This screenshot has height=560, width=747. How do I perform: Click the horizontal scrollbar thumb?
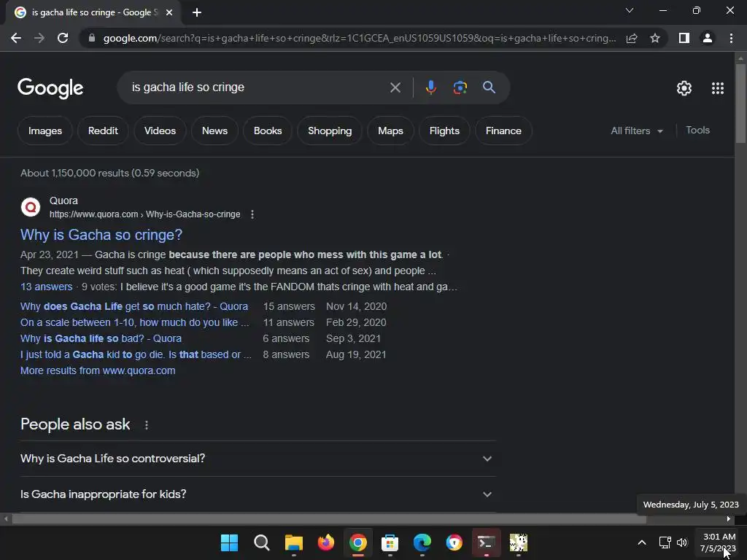point(329,519)
